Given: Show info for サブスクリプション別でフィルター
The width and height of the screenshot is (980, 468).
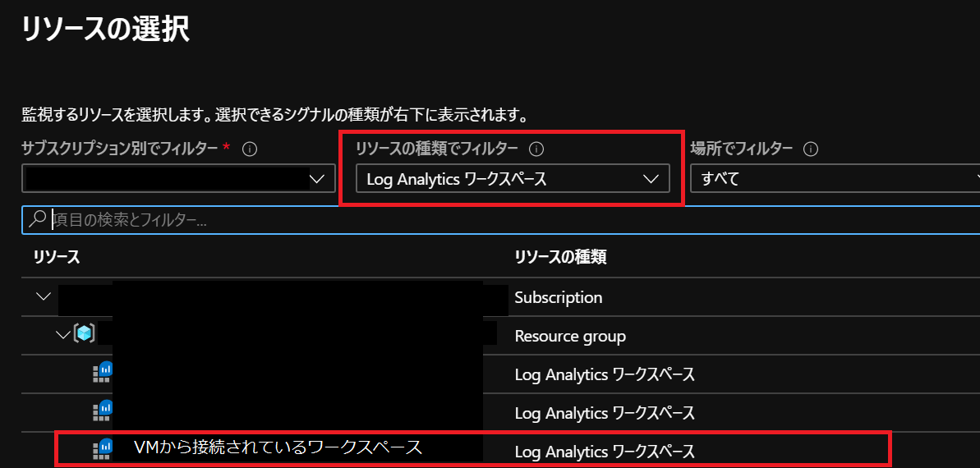Looking at the screenshot, I should [x=250, y=149].
